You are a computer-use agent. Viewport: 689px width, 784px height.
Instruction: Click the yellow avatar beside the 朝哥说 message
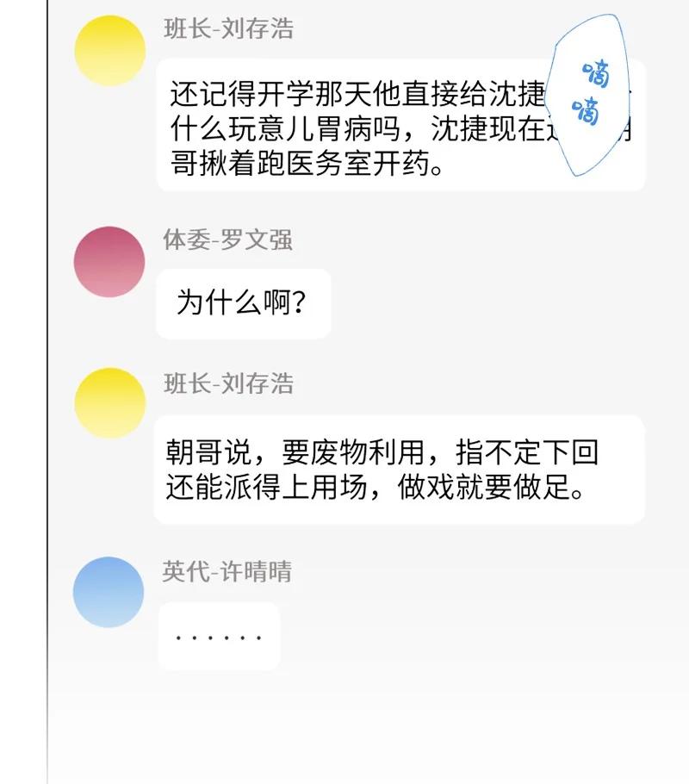pyautogui.click(x=109, y=402)
